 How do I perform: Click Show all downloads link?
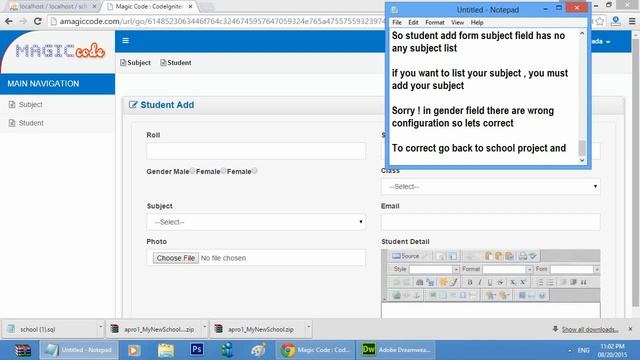click(x=590, y=329)
